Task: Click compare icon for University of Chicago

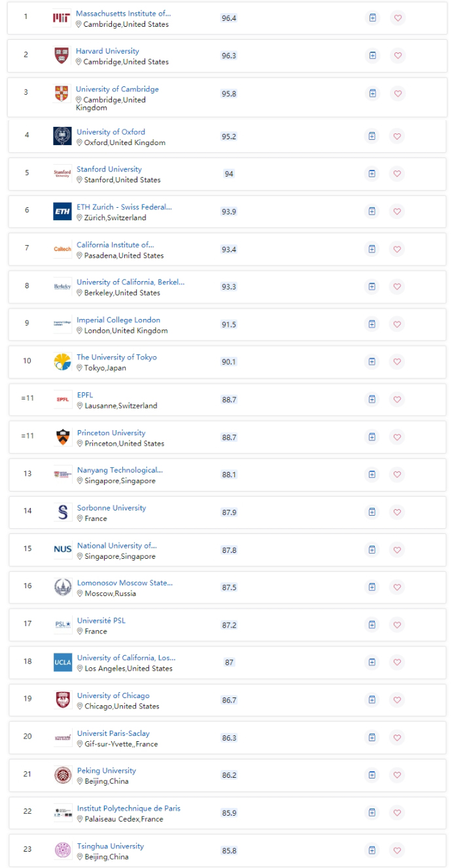Action: point(372,700)
